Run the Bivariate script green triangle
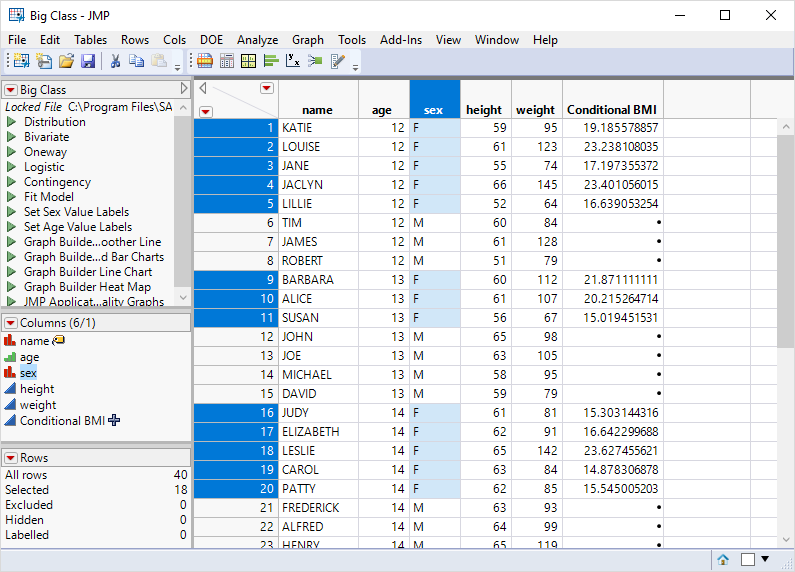 click(11, 137)
